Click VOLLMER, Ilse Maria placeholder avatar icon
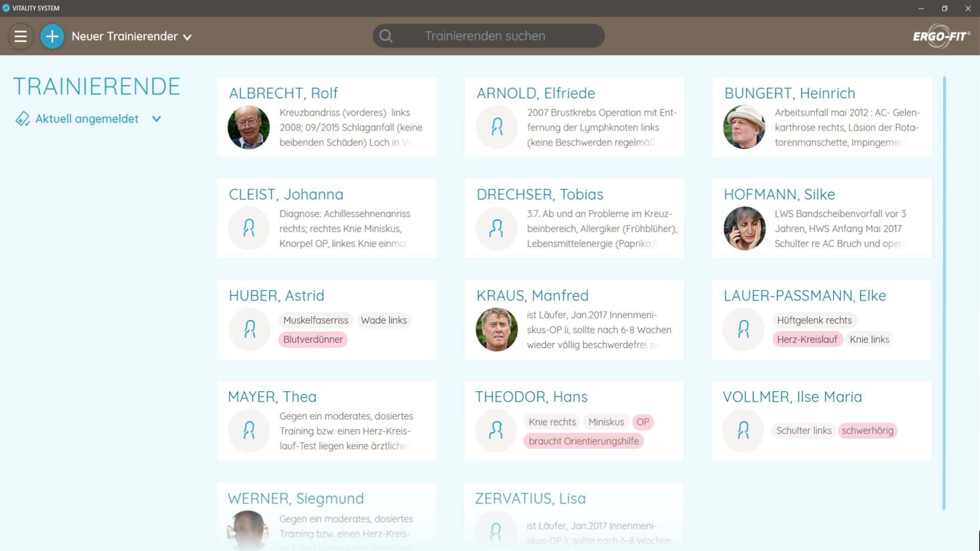 [x=744, y=431]
